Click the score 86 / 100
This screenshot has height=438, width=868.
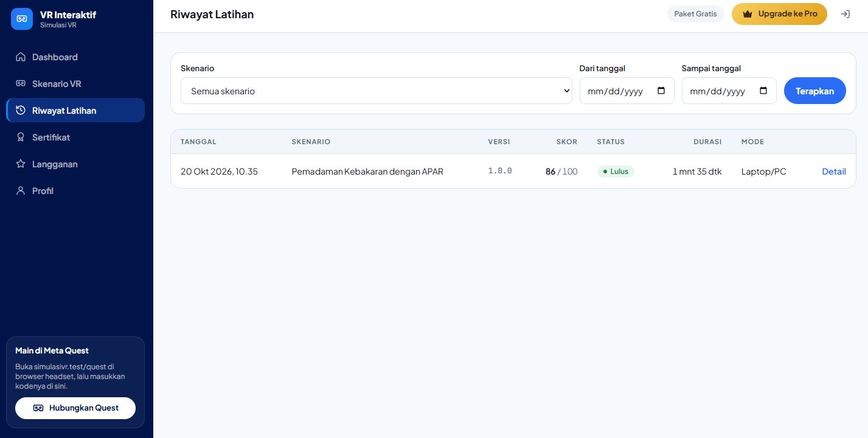(x=561, y=172)
